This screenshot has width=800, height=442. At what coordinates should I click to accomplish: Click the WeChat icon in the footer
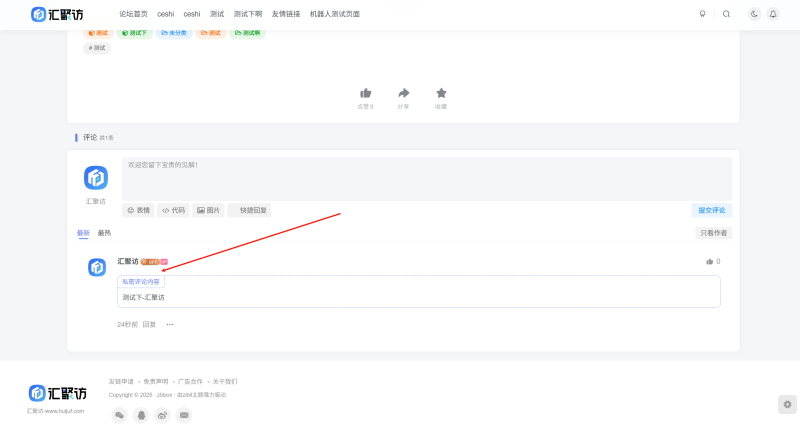(x=119, y=415)
